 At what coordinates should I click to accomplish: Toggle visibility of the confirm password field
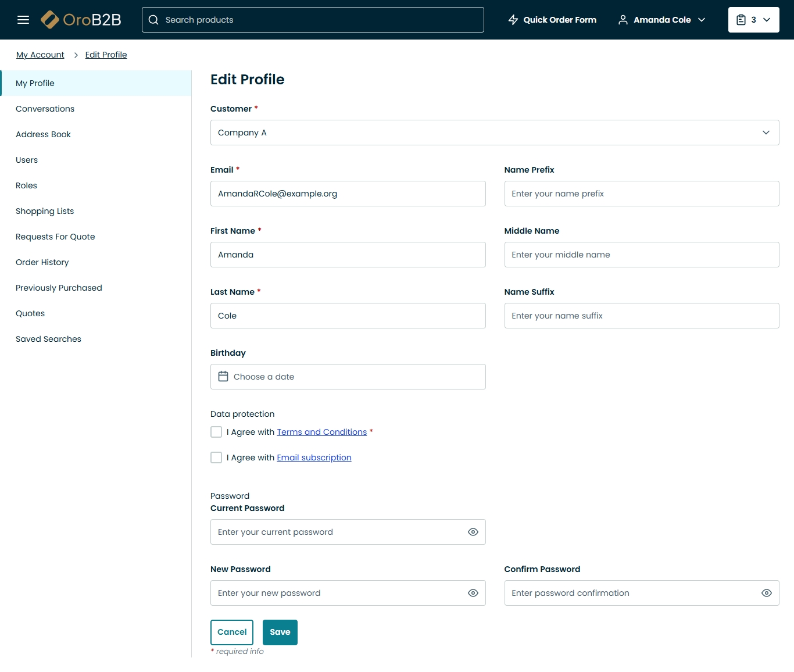[x=767, y=593]
